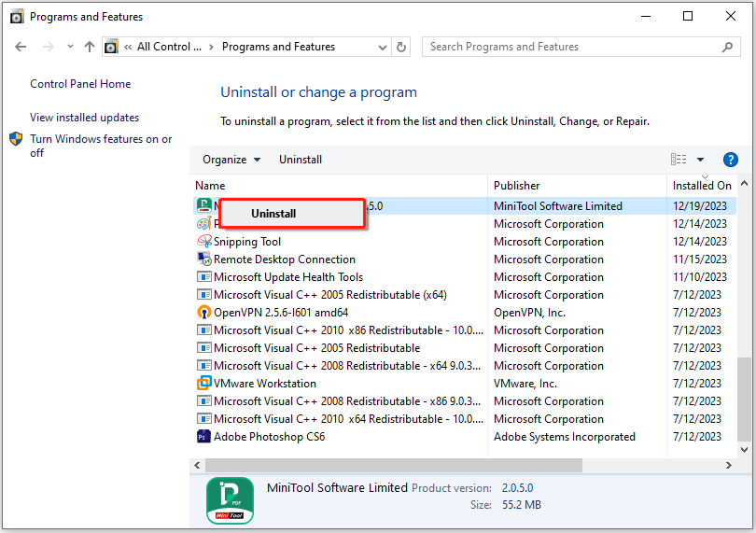This screenshot has height=533, width=756.
Task: Click the search magnifier icon
Action: point(727,47)
